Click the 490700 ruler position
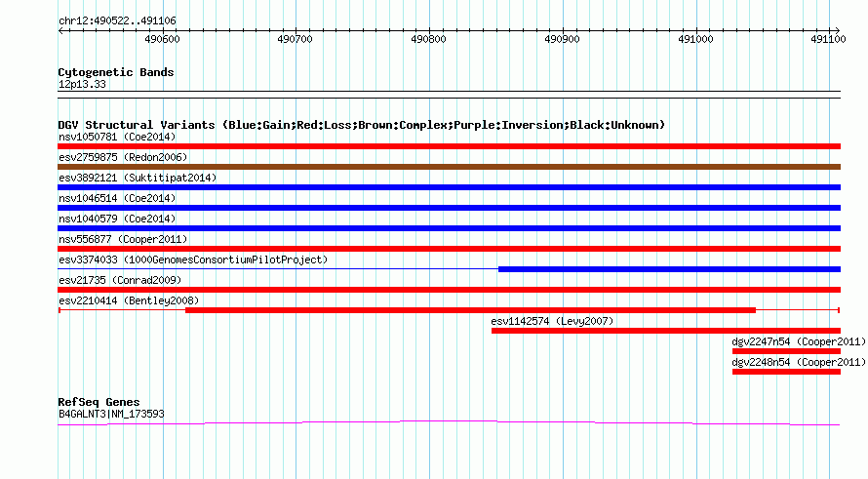 coord(296,39)
